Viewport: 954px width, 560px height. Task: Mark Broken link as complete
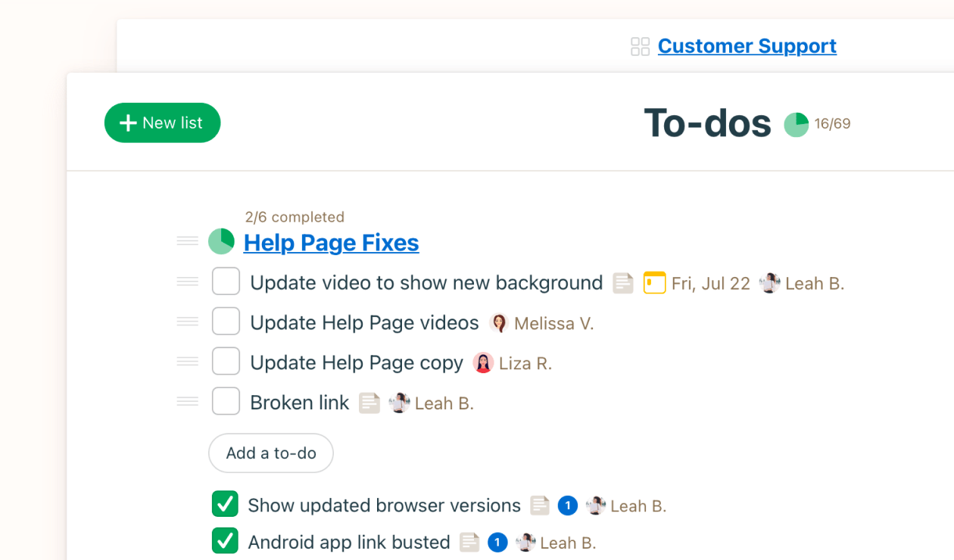click(226, 402)
